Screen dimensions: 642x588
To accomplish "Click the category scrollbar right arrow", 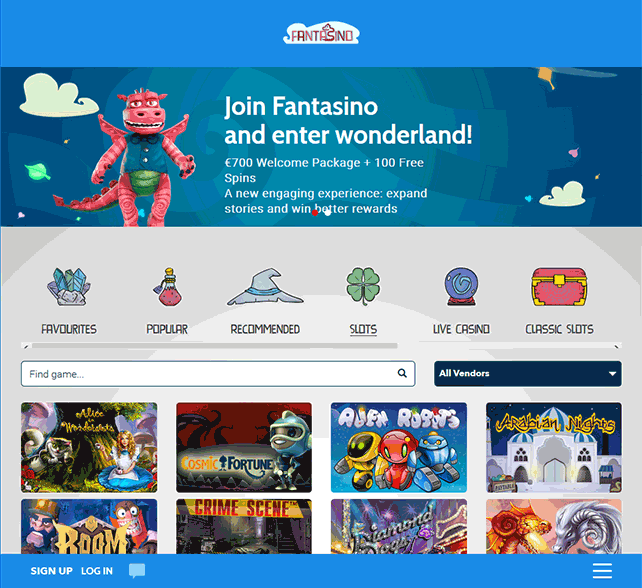I will pyautogui.click(x=617, y=346).
